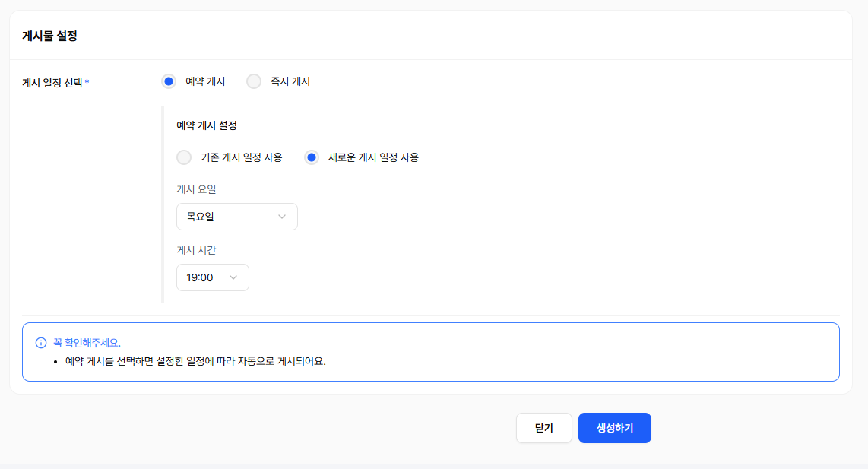Click the 게시 시간 label text
Screen dimensions: 868x469
pos(196,250)
